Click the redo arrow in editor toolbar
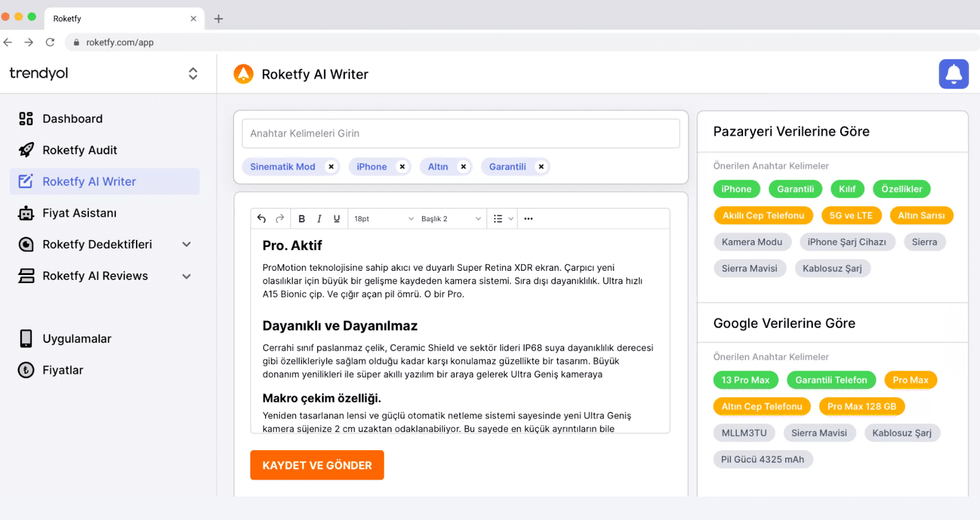The width and height of the screenshot is (980, 520). coord(280,219)
